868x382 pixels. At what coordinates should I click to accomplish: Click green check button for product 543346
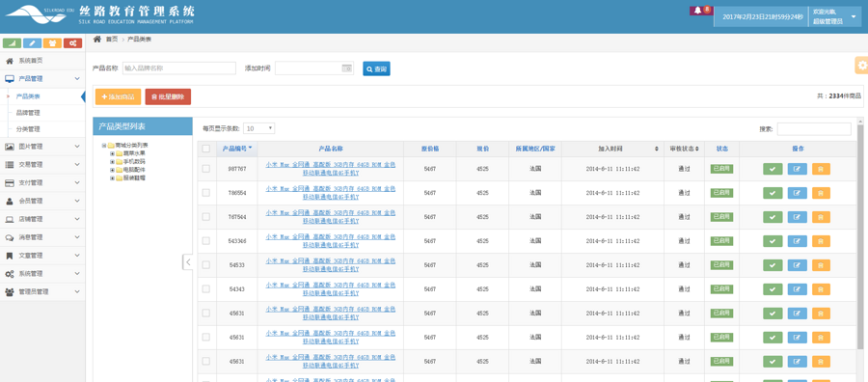773,241
